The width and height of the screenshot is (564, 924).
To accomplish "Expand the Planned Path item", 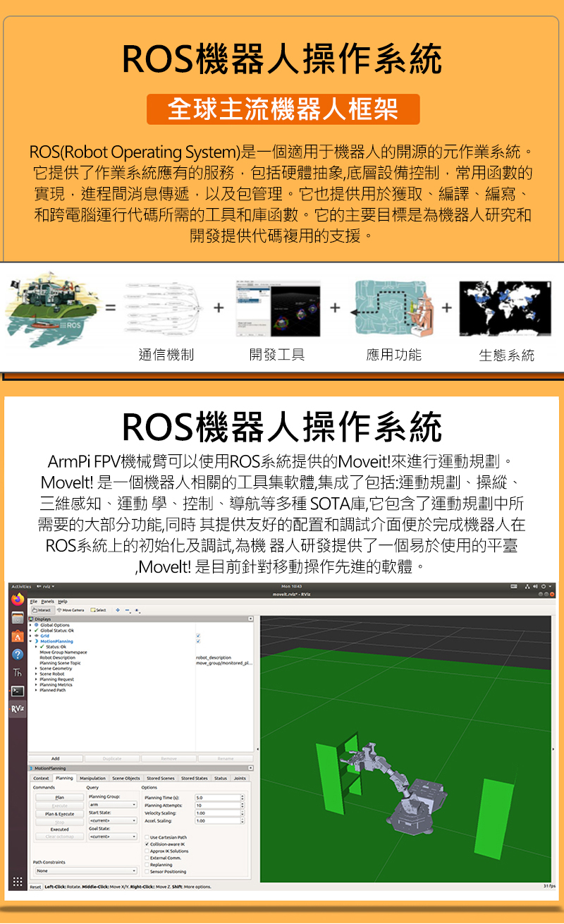I will click(37, 690).
